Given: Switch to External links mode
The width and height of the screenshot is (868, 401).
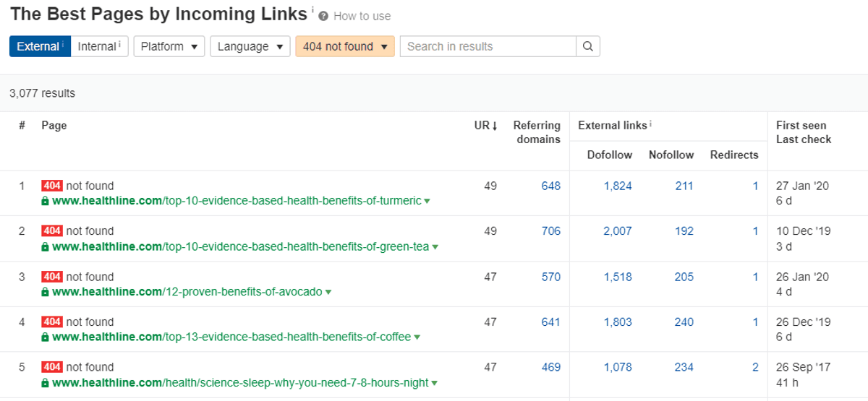Looking at the screenshot, I should click(x=41, y=46).
